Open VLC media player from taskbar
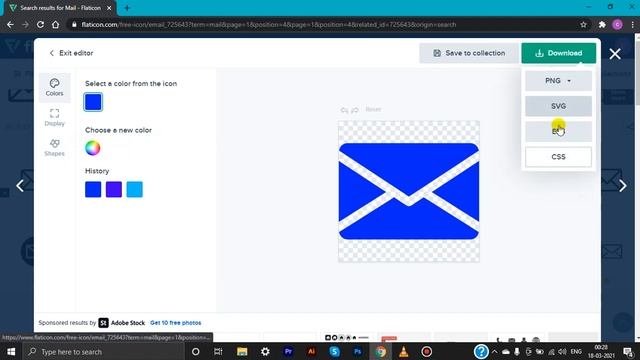This screenshot has height=360, width=640. [x=404, y=351]
